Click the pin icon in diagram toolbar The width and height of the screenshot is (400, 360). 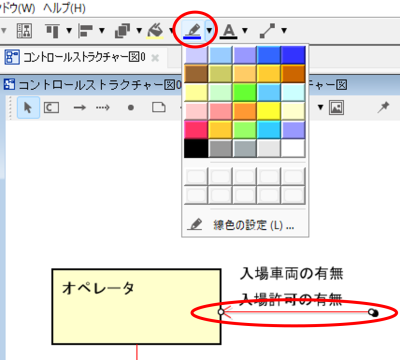[x=383, y=107]
